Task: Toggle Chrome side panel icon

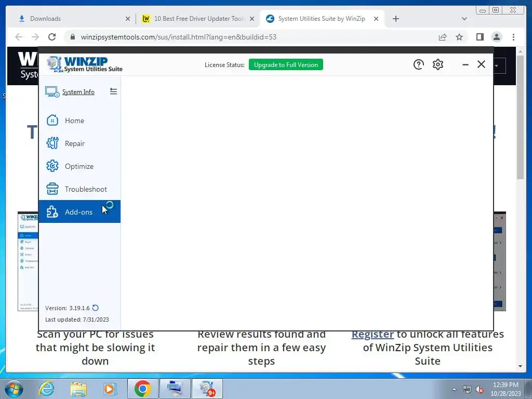Action: pos(480,37)
